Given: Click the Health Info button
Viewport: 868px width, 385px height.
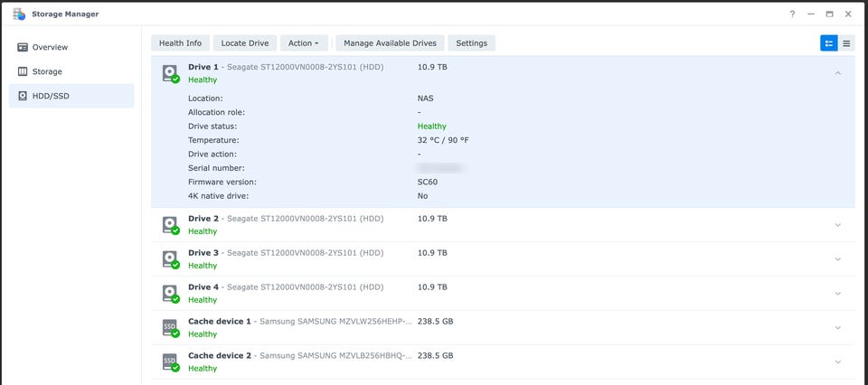Looking at the screenshot, I should click(181, 43).
